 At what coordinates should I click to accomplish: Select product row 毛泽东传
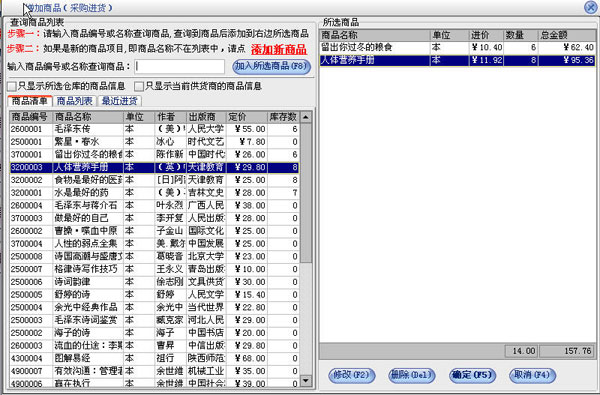155,129
